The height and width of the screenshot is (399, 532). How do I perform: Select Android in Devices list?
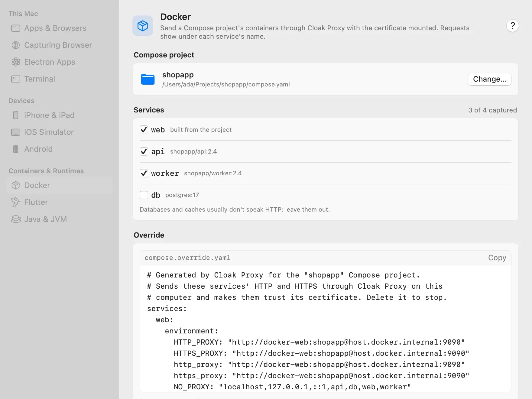tap(59, 149)
